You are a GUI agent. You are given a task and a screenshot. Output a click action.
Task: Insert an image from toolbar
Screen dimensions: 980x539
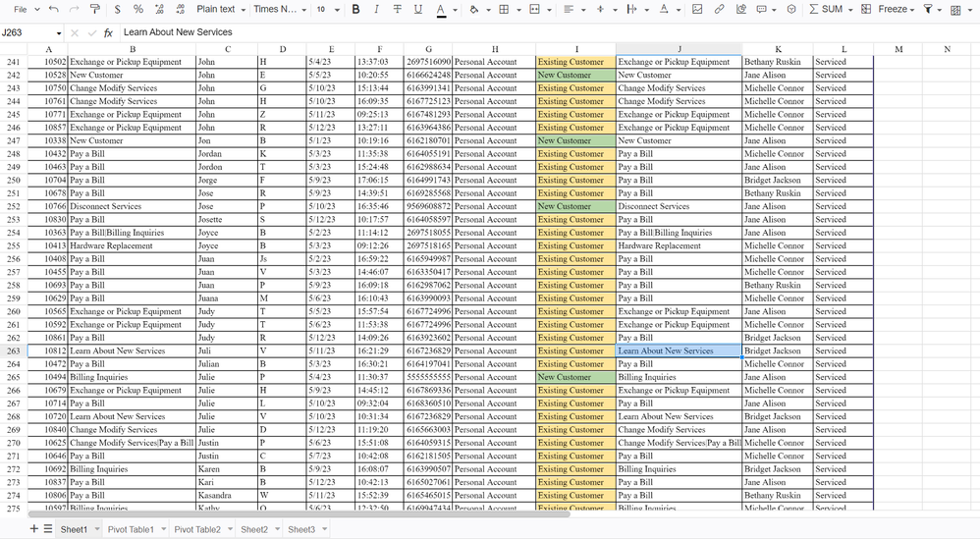coord(697,9)
